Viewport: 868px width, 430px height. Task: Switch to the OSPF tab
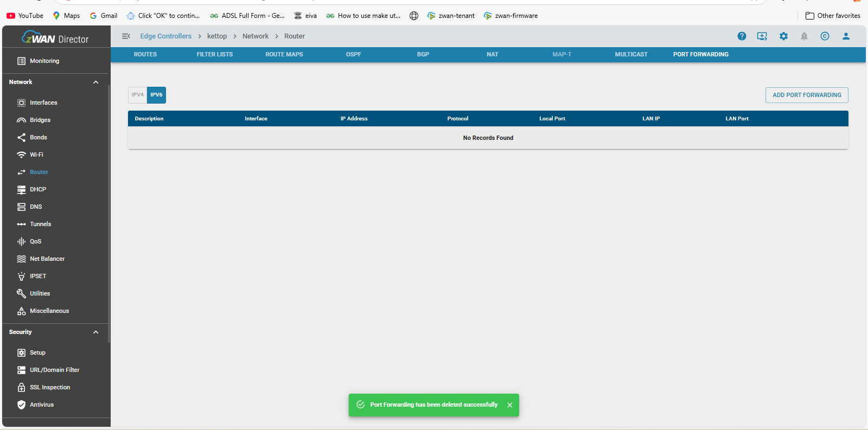[x=353, y=55]
